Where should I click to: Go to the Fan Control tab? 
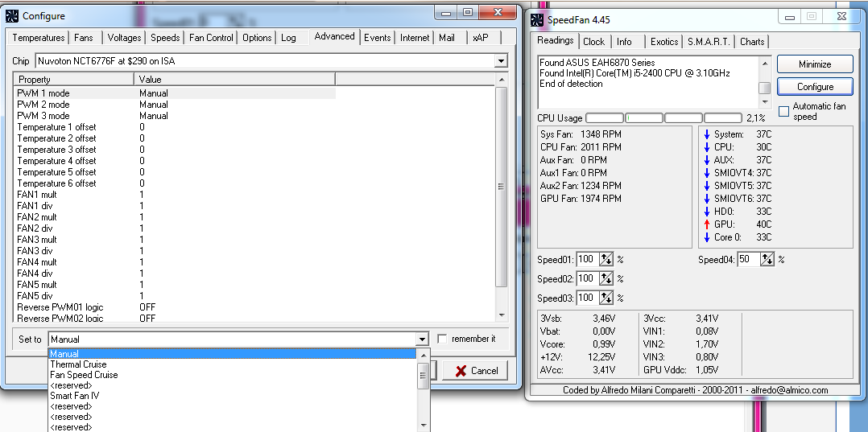click(212, 38)
